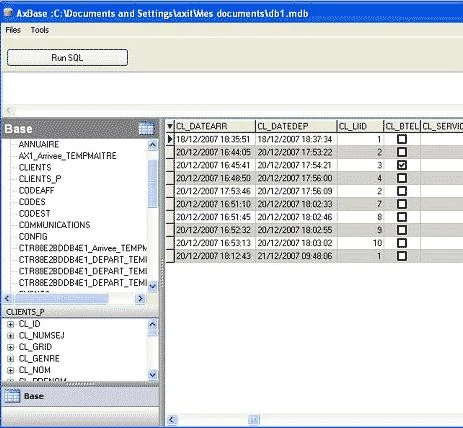Viewport: 463px width, 428px height.
Task: Click the grid's top-left sort triangle
Action: [x=170, y=126]
